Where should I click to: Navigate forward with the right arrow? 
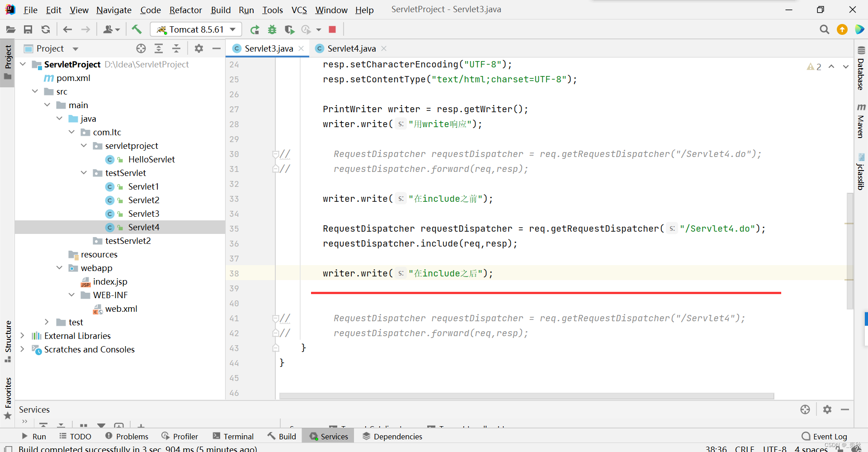pos(85,29)
